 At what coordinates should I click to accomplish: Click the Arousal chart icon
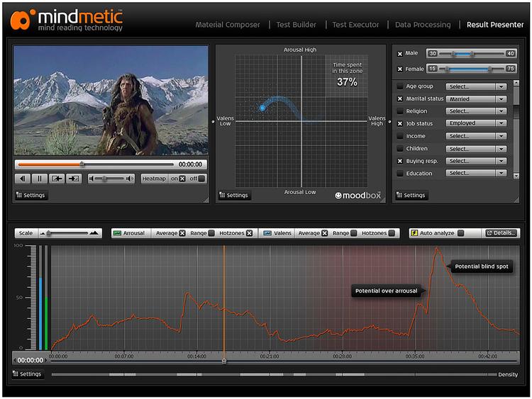(x=117, y=233)
